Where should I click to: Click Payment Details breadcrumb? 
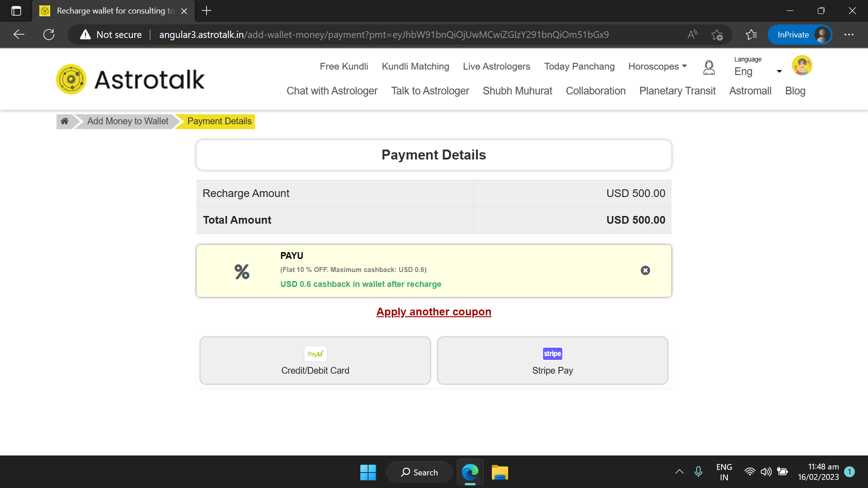coord(219,121)
